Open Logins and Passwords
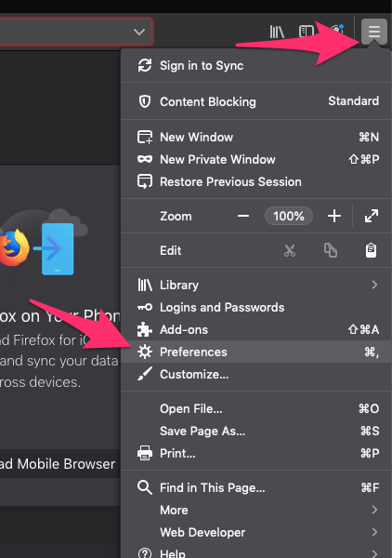Screen dimensions: 392x558 click(x=255, y=307)
